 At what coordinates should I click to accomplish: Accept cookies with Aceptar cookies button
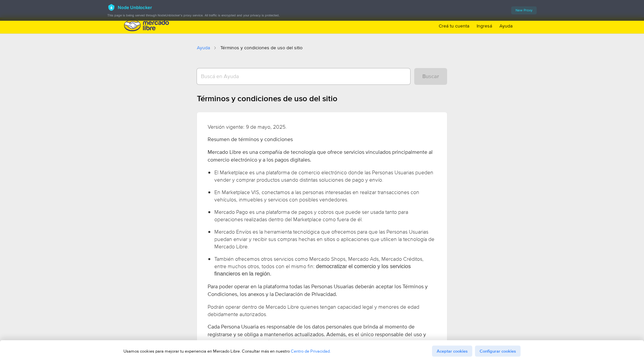[452, 351]
